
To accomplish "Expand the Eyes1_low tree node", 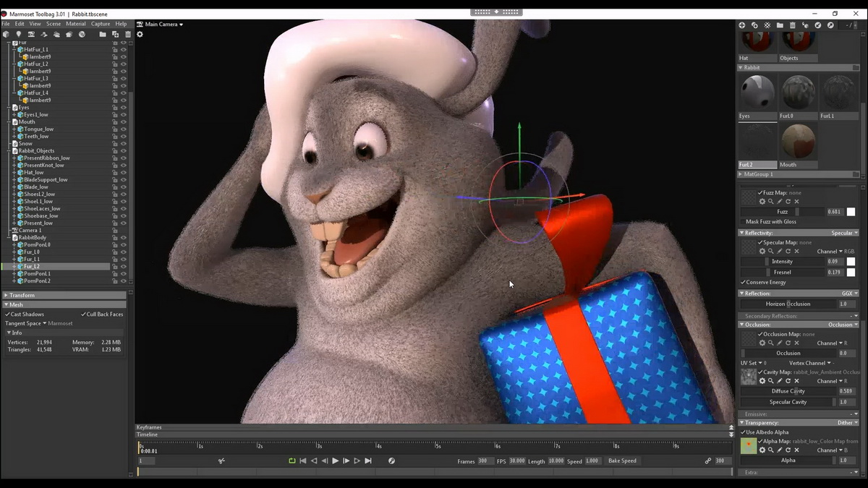I will (x=14, y=115).
